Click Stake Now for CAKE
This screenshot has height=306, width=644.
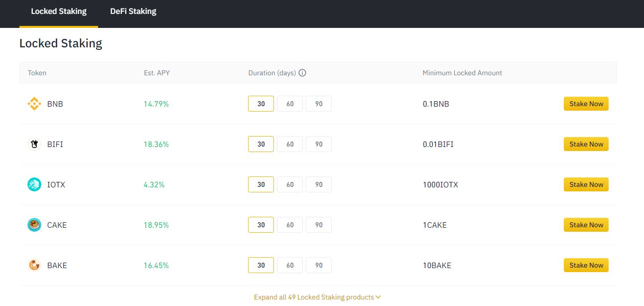pos(586,225)
